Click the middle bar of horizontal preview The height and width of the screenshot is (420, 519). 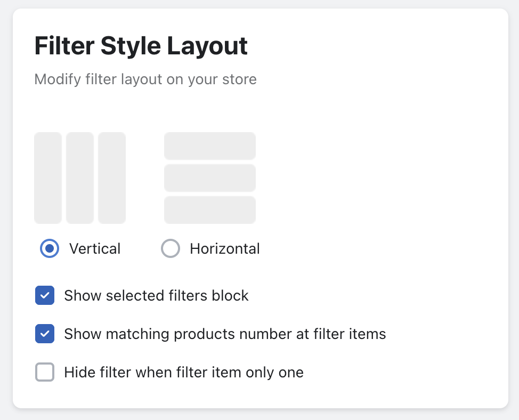point(210,178)
